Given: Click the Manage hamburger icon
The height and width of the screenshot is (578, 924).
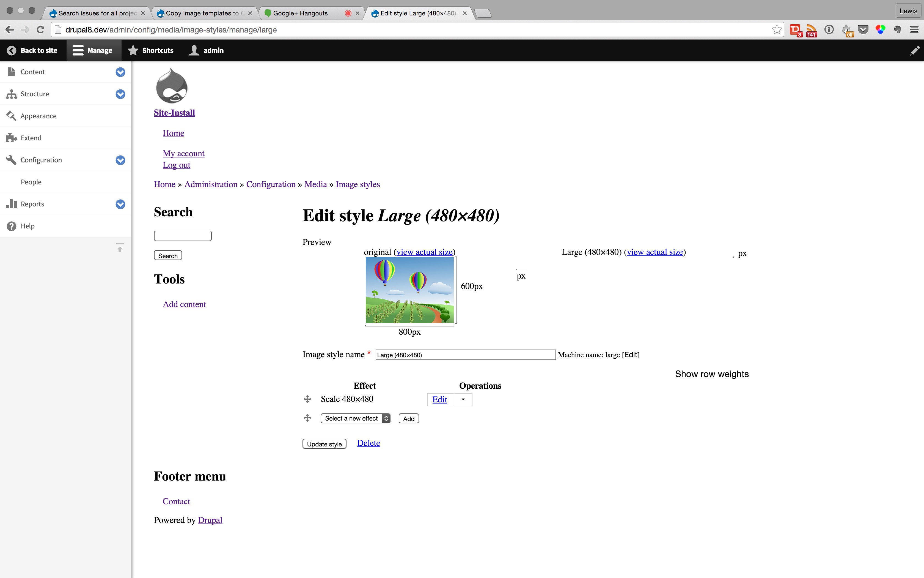Looking at the screenshot, I should click(78, 50).
